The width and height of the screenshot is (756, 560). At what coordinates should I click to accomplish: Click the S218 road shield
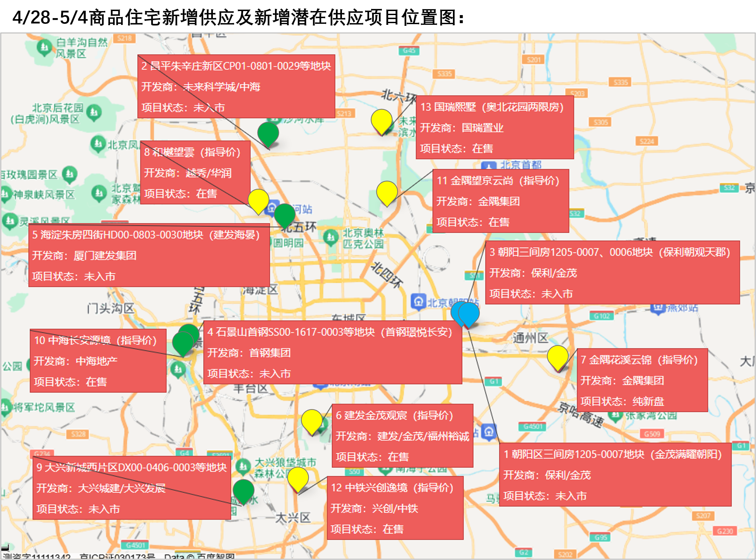click(124, 38)
